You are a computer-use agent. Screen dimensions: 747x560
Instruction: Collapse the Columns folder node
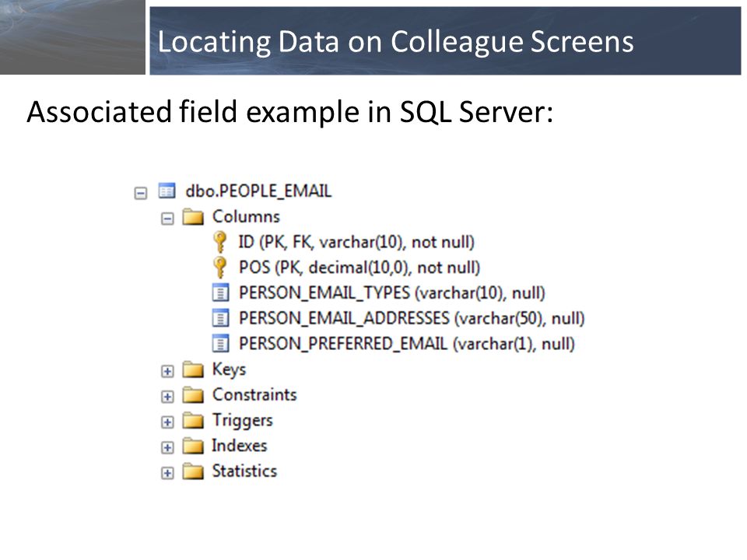pos(167,219)
